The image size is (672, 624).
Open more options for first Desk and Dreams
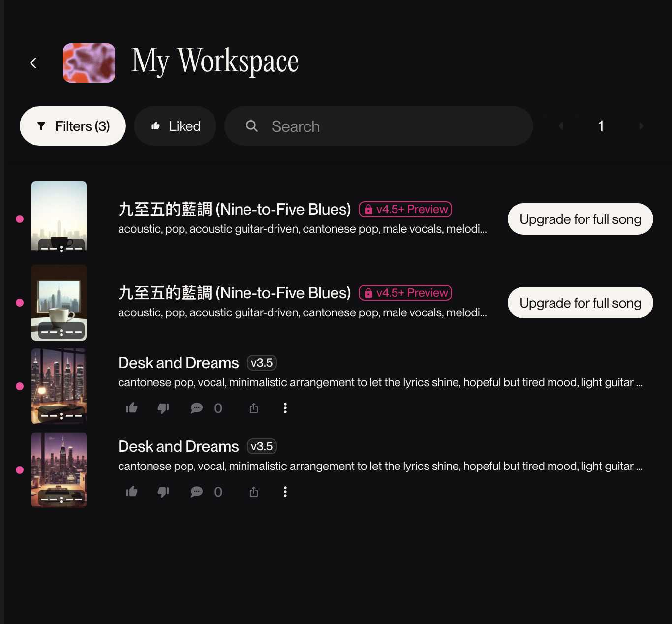pos(285,408)
